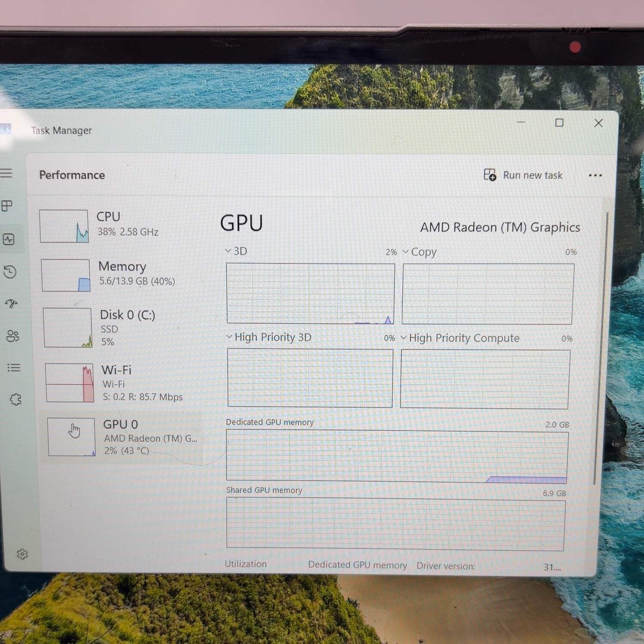
Task: Click the 2.0 GB memory value
Action: [x=557, y=425]
